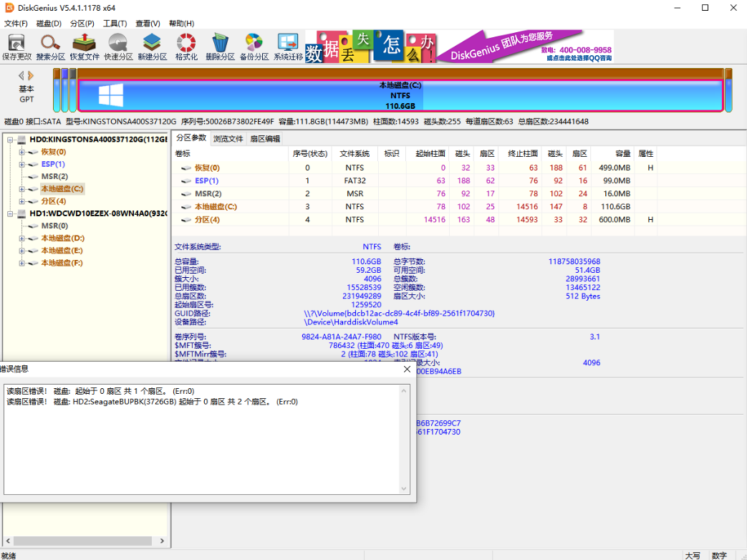Image resolution: width=747 pixels, height=560 pixels.
Task: Click the HD0 KINGSTON disk icon in tree
Action: [21, 140]
